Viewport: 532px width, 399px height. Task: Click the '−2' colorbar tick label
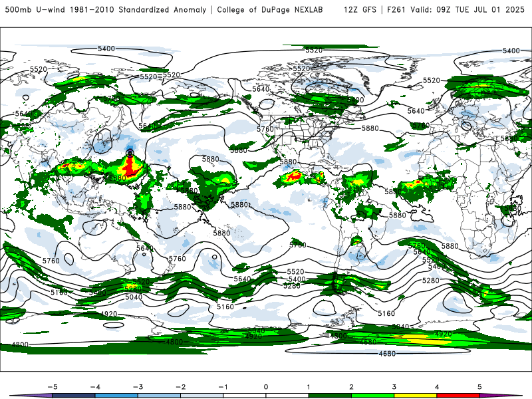coord(180,387)
